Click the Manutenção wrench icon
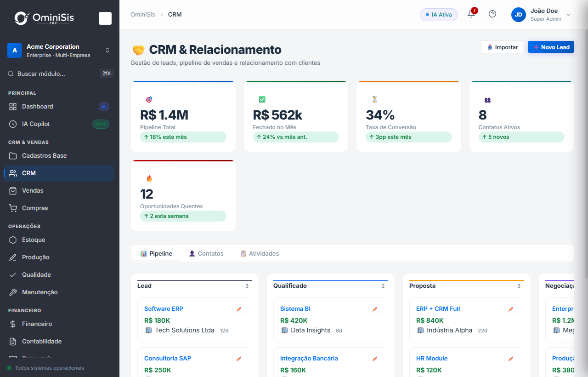588x377 pixels. click(x=13, y=292)
